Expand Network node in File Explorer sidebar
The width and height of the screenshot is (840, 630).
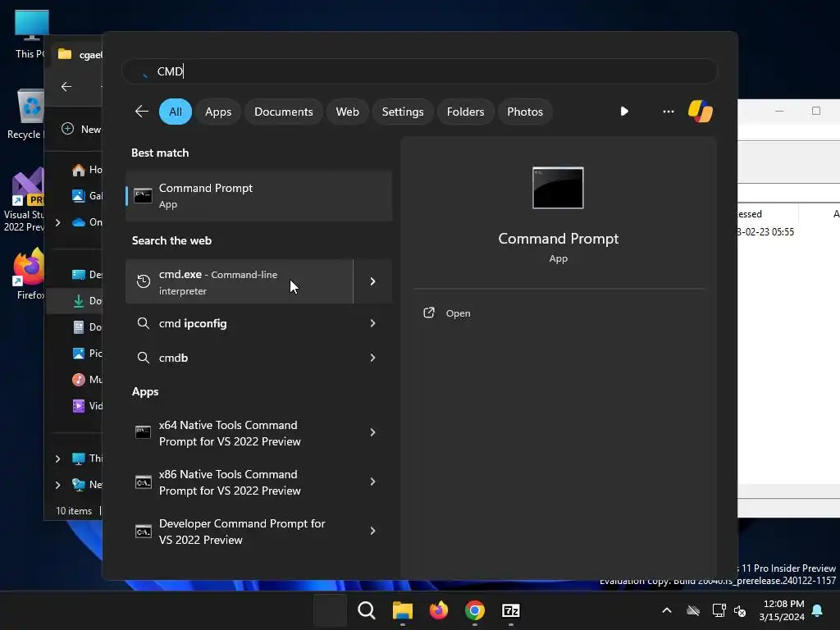[58, 485]
